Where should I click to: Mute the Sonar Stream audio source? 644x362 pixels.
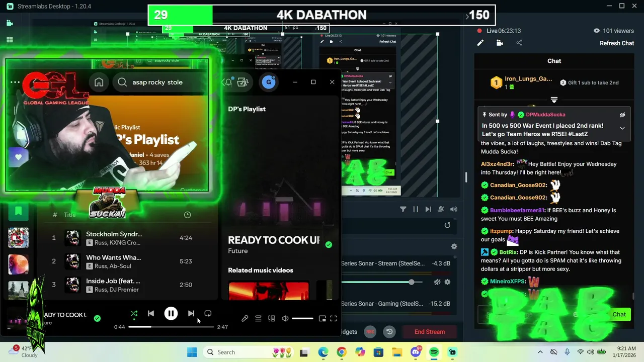[437, 282]
